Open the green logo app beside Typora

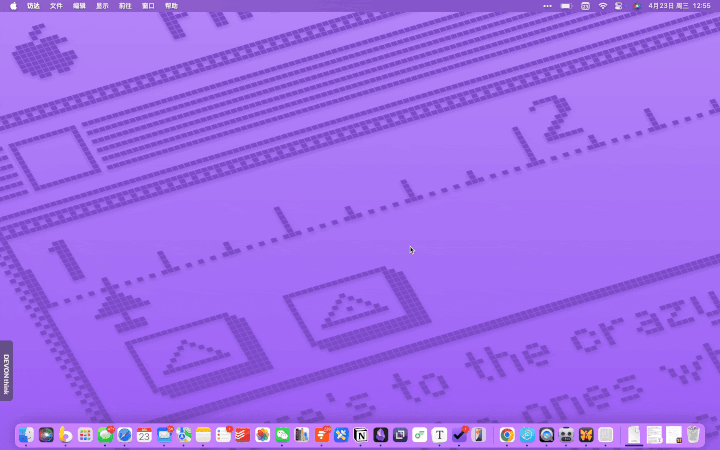pyautogui.click(x=420, y=435)
